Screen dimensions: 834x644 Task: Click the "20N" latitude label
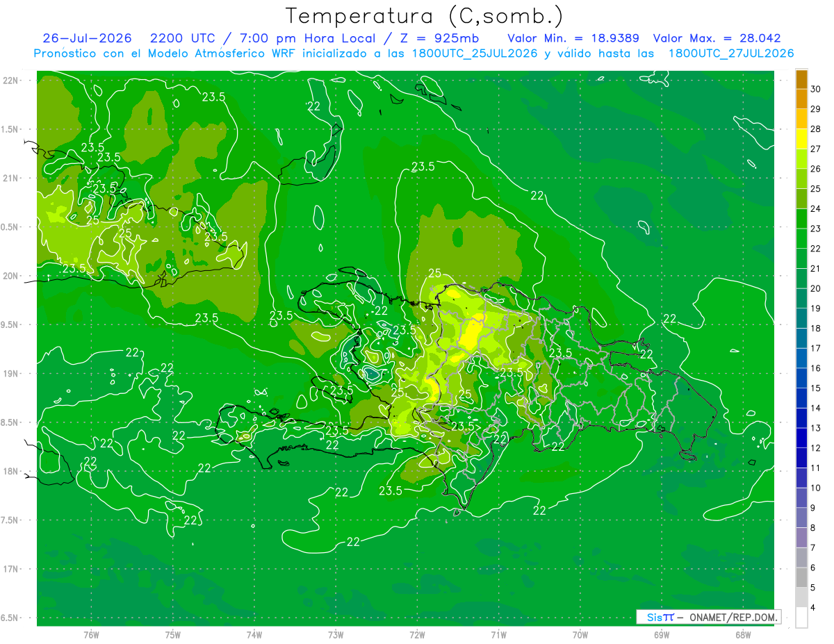click(10, 276)
